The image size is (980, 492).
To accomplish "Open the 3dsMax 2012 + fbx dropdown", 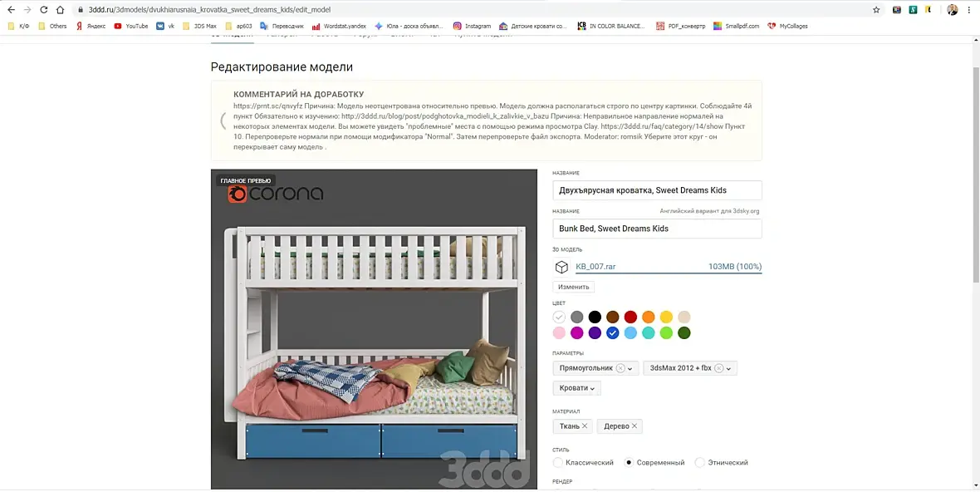I will coord(728,368).
